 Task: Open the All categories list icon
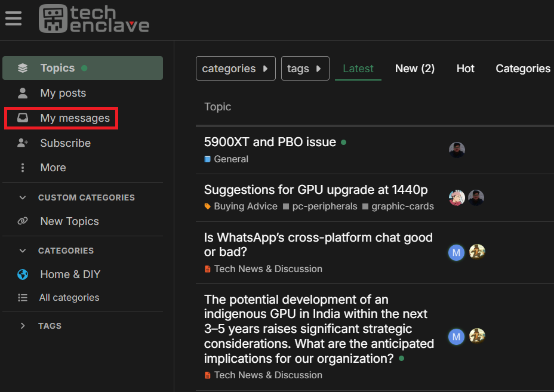pyautogui.click(x=23, y=297)
